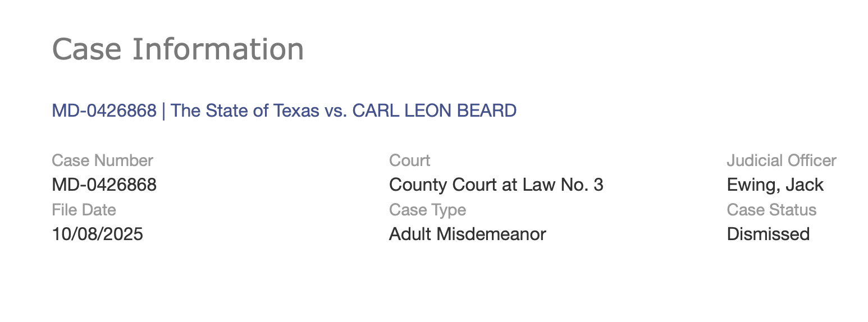Select the Judicial Officer label
Image resolution: width=868 pixels, height=322 pixels.
[x=782, y=160]
